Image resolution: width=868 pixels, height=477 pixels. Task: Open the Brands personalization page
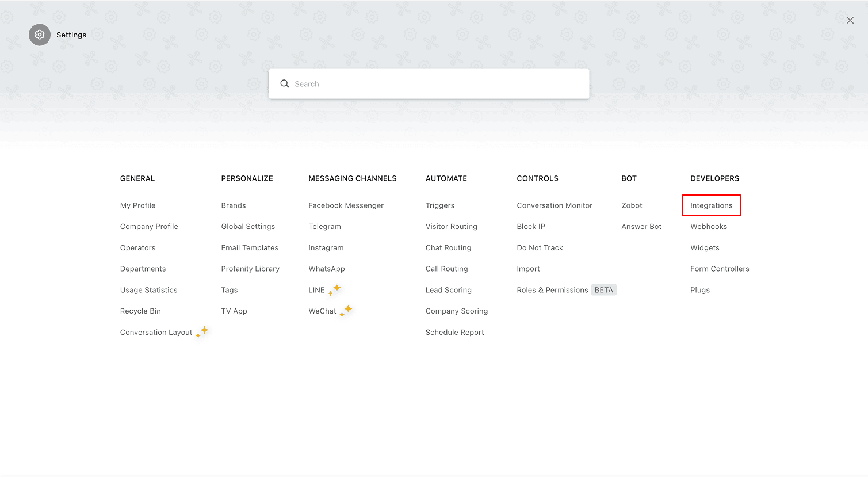click(x=234, y=205)
